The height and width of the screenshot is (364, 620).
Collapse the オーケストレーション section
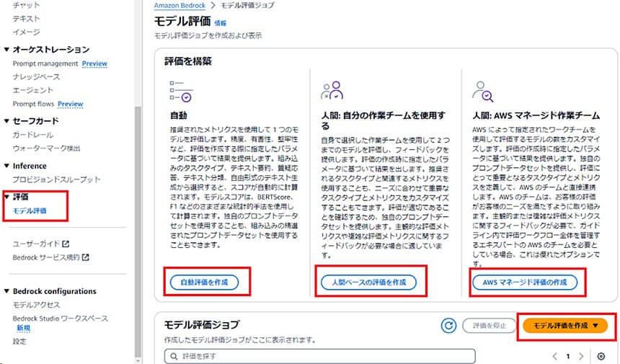click(6, 50)
